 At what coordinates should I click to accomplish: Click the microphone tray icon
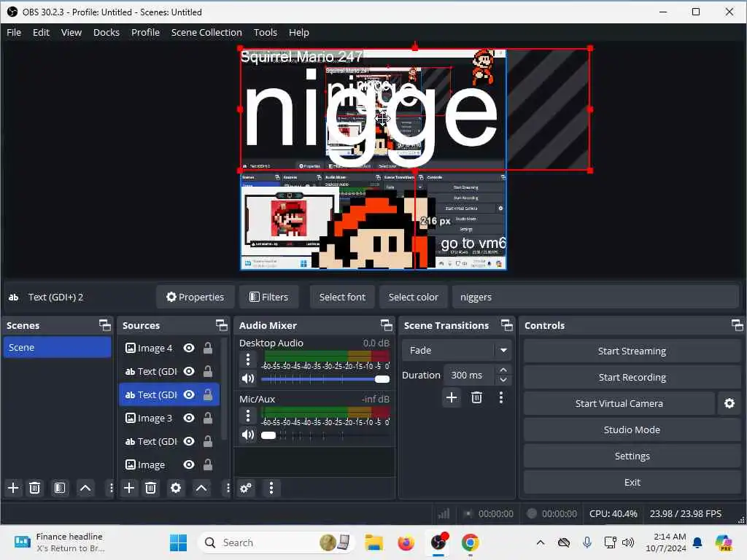tap(587, 542)
